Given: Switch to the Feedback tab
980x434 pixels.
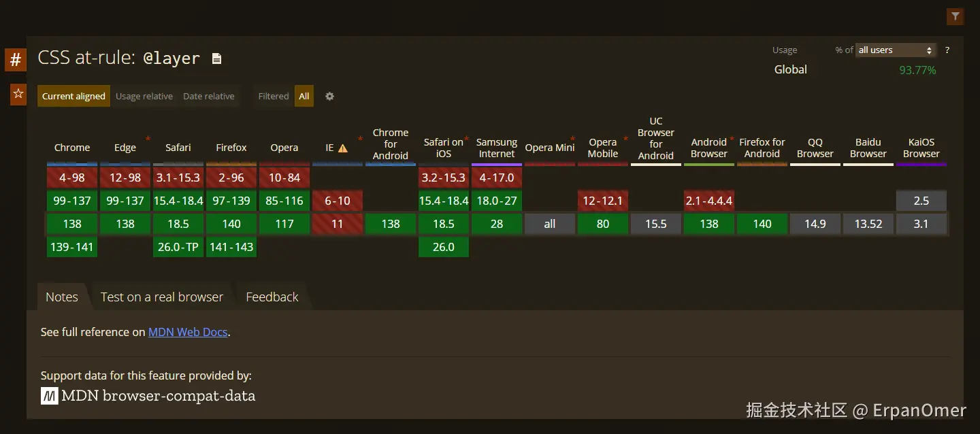Looking at the screenshot, I should click(x=272, y=297).
